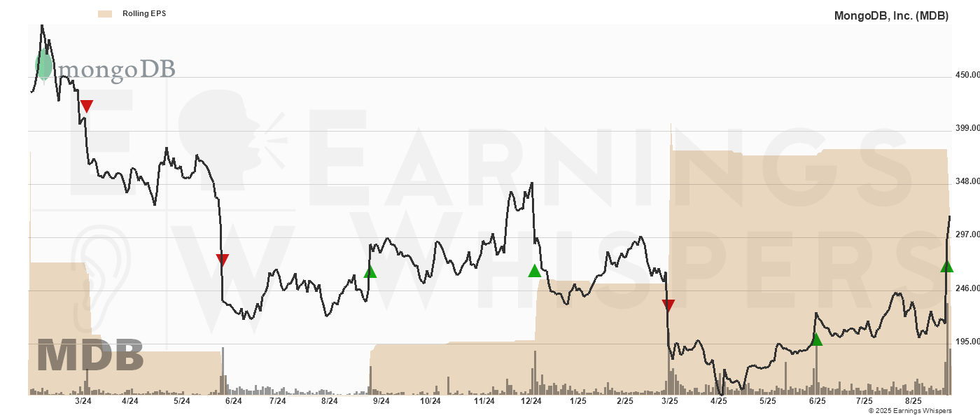Viewport: 980px width, 420px height.
Task: Click the 5/25 date axis label
Action: [768, 401]
